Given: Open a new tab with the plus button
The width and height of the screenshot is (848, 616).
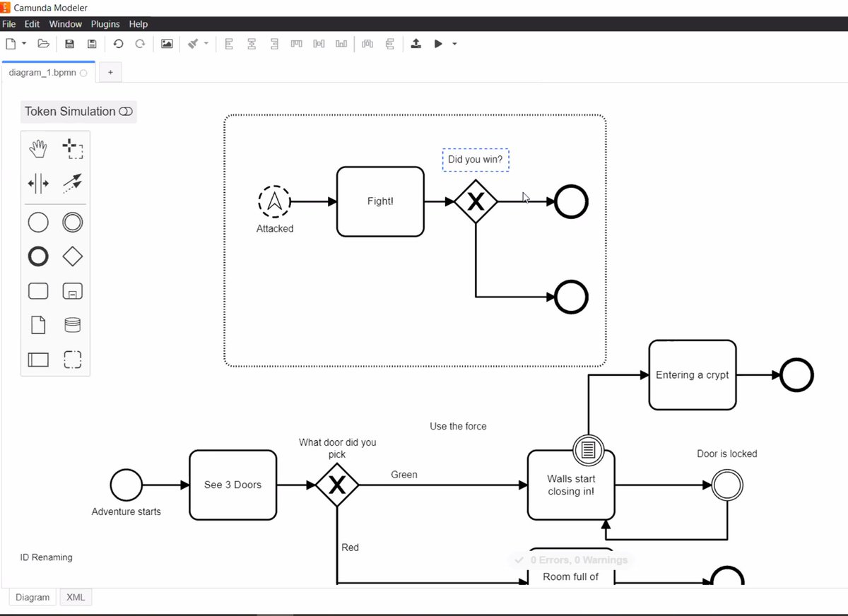Looking at the screenshot, I should point(110,71).
